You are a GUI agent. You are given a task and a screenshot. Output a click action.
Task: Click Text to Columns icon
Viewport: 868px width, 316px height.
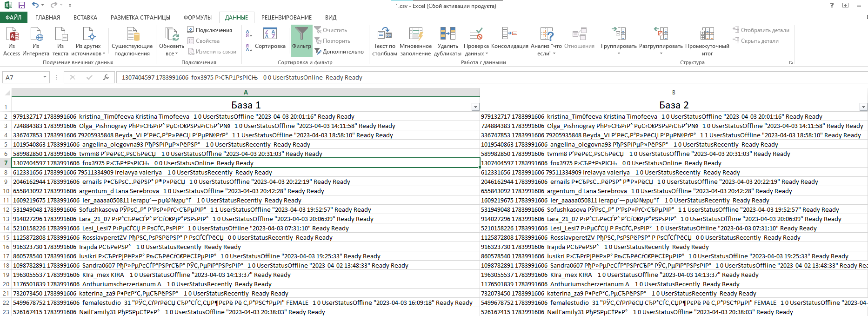[x=384, y=35]
